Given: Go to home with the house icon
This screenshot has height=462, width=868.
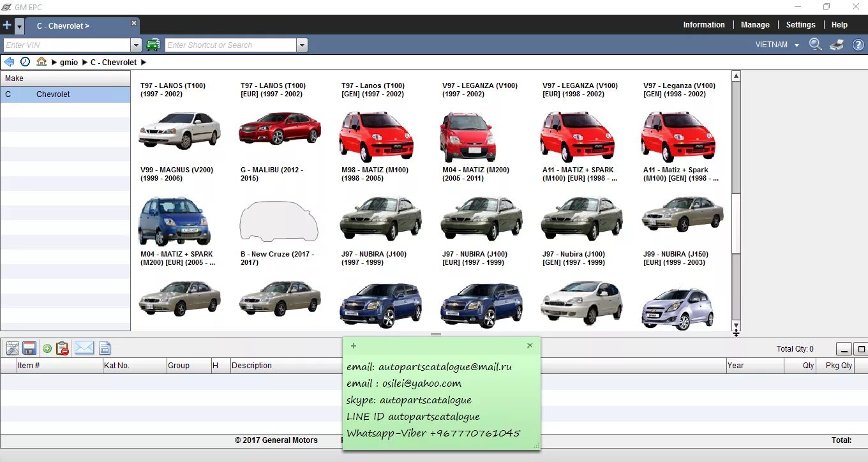Looking at the screenshot, I should click(41, 62).
